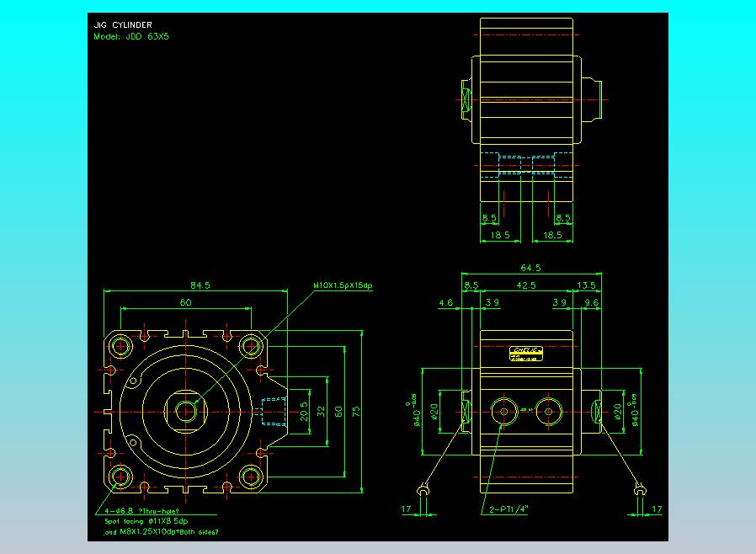756x554 pixels.
Task: Click the 4.6 dimension value
Action: pos(446,302)
